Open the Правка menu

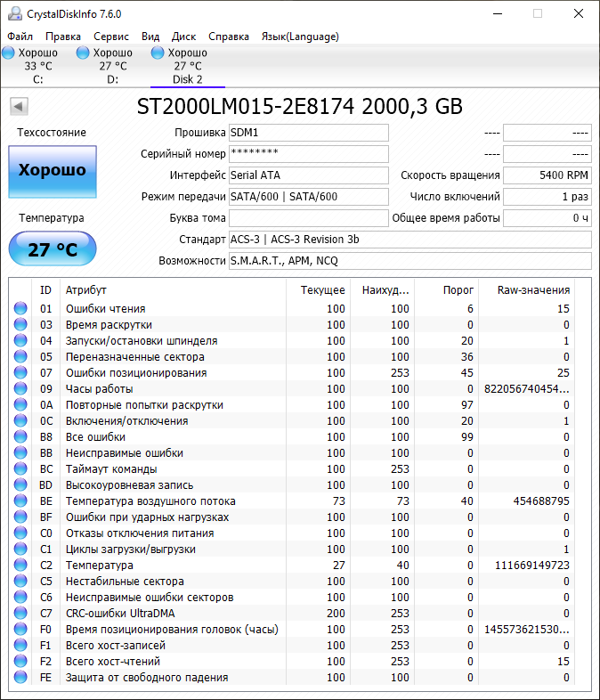63,37
